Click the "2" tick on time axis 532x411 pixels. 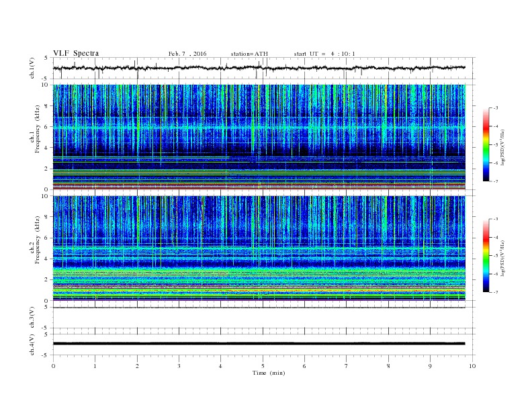click(137, 366)
